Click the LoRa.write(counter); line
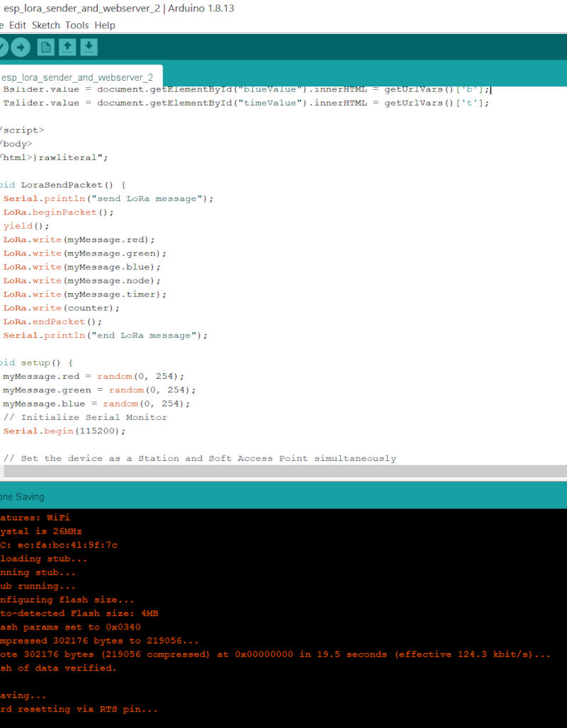567x728 pixels. 62,308
